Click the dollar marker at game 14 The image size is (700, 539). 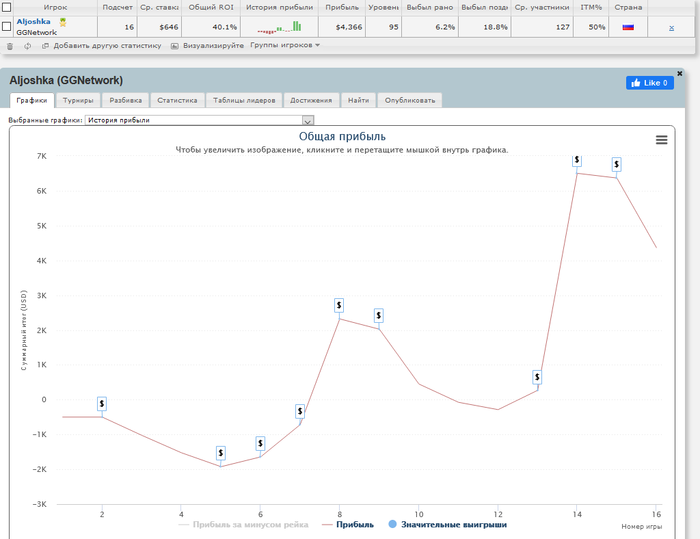coord(577,160)
